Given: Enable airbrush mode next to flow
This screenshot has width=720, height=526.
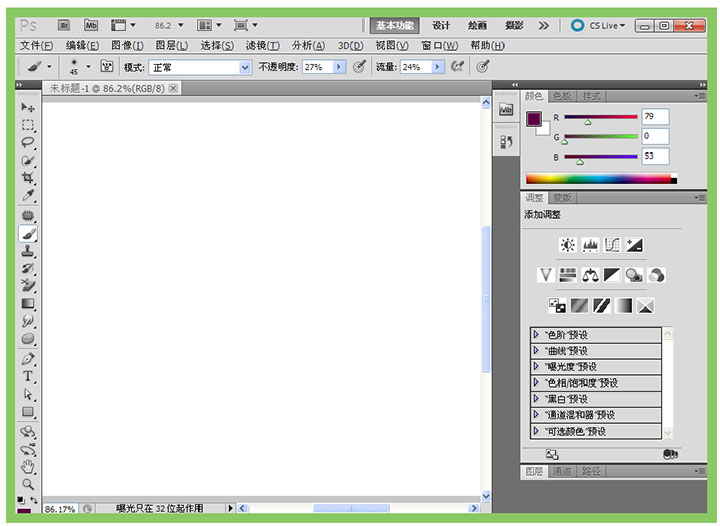Looking at the screenshot, I should click(x=458, y=67).
